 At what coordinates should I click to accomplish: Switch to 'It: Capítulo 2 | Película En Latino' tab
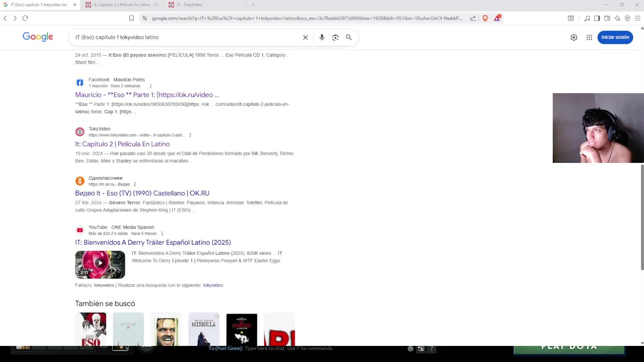(123, 5)
